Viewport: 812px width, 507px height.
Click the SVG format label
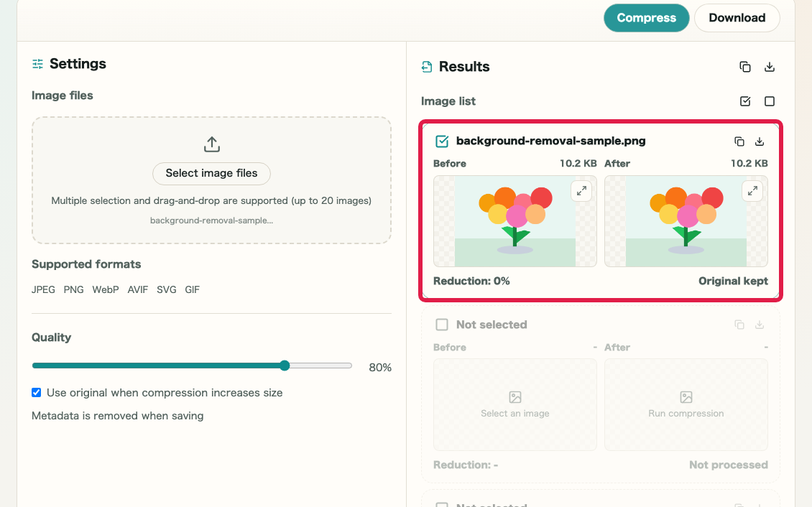[166, 289]
